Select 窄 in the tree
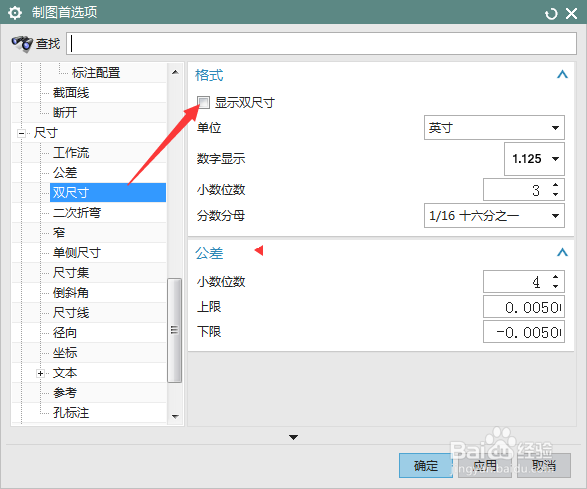Viewport: 587px width, 489px height. pyautogui.click(x=59, y=233)
